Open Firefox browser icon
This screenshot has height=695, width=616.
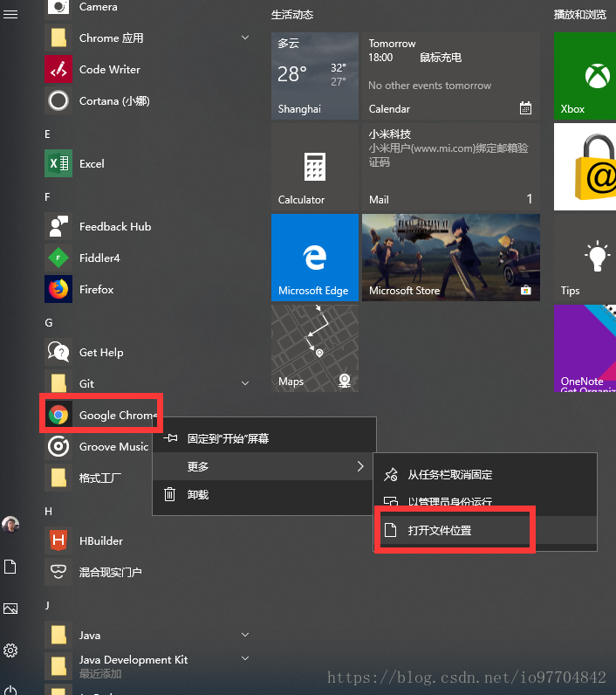pos(58,289)
